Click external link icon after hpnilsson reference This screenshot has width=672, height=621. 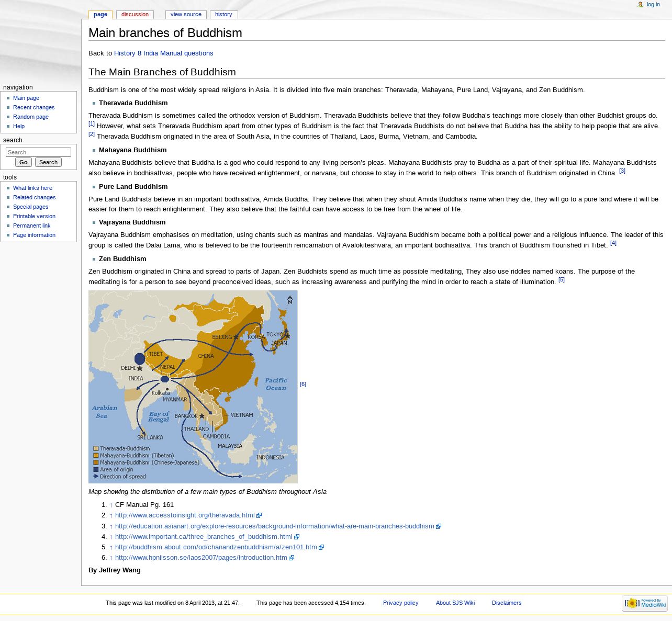point(292,558)
